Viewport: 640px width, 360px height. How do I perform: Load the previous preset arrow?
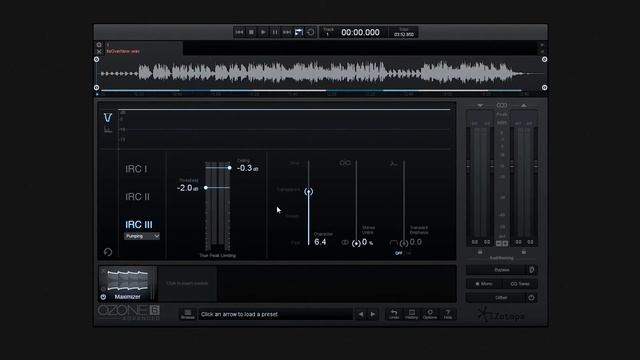point(361,314)
